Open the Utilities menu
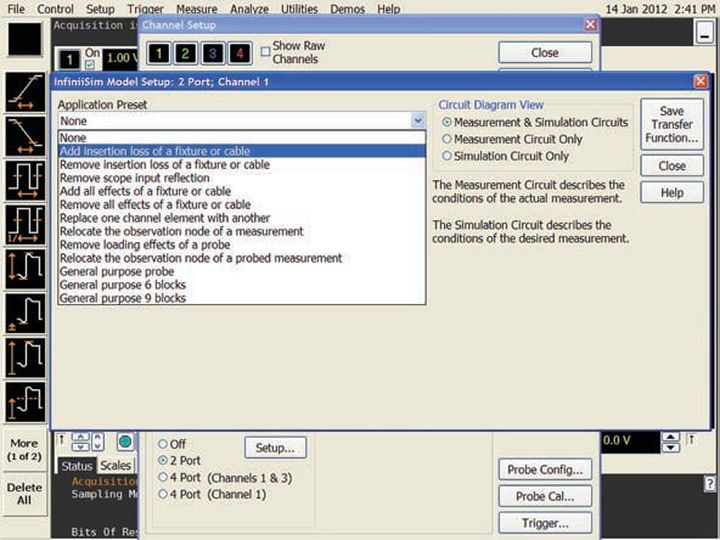 coord(299,9)
